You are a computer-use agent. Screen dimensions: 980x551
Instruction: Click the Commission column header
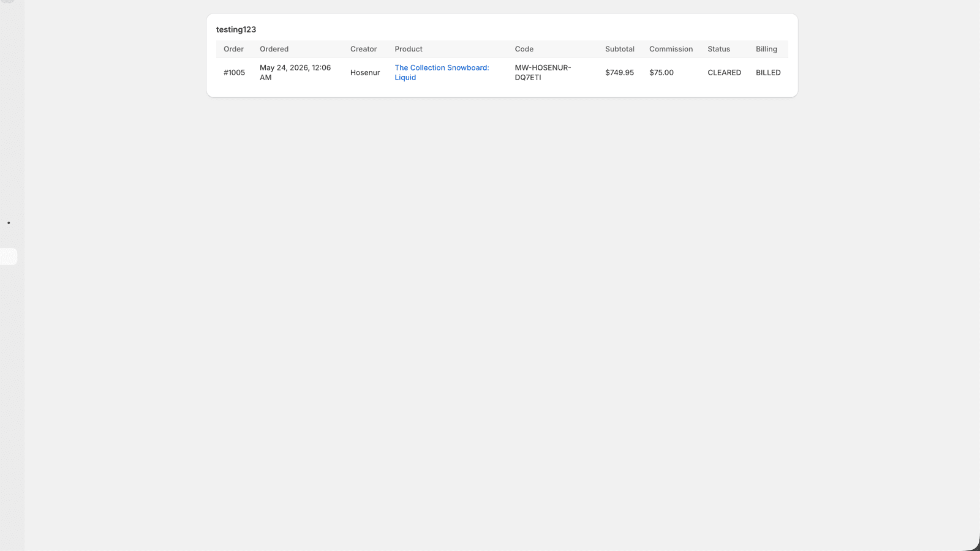click(671, 49)
